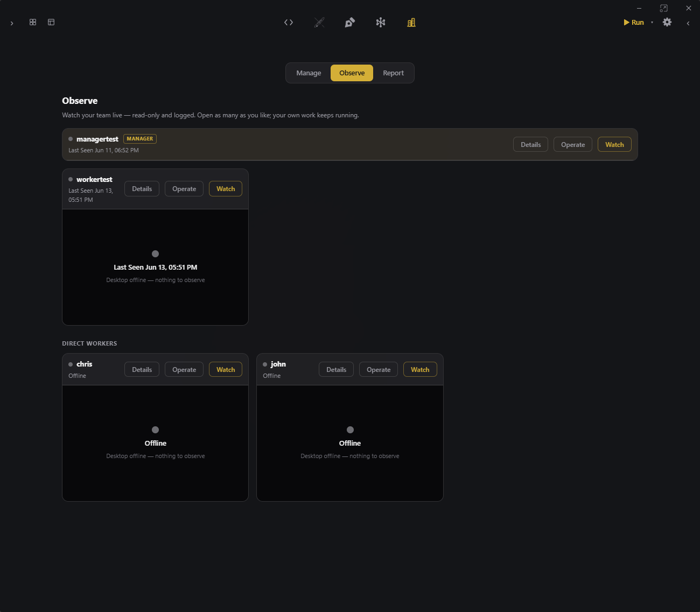Click the john offline preview thumbnail
The width and height of the screenshot is (700, 612).
(x=350, y=443)
